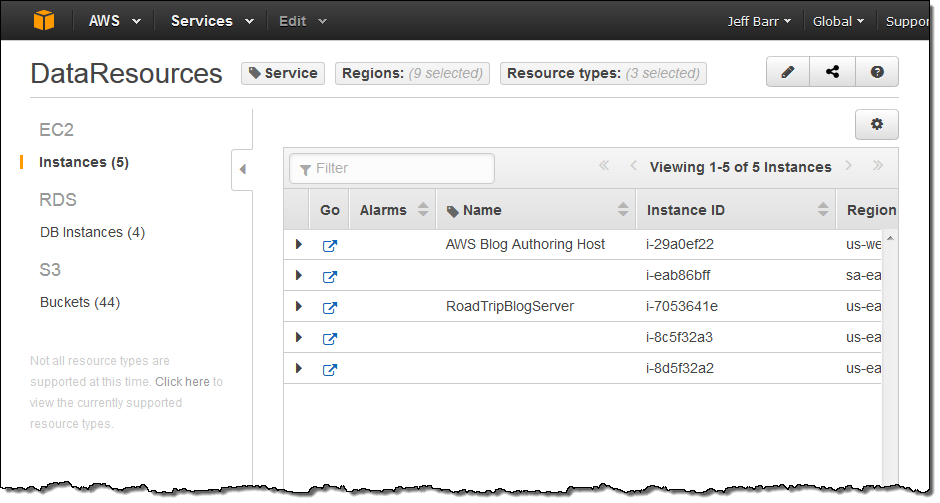The width and height of the screenshot is (940, 503).
Task: Click the 'Click here' supported types link
Action: click(x=182, y=381)
